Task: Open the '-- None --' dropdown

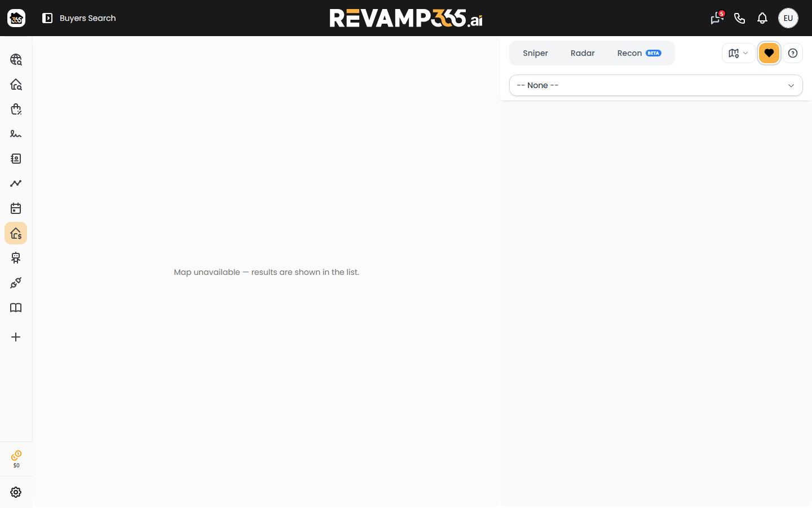Action: coord(656,85)
